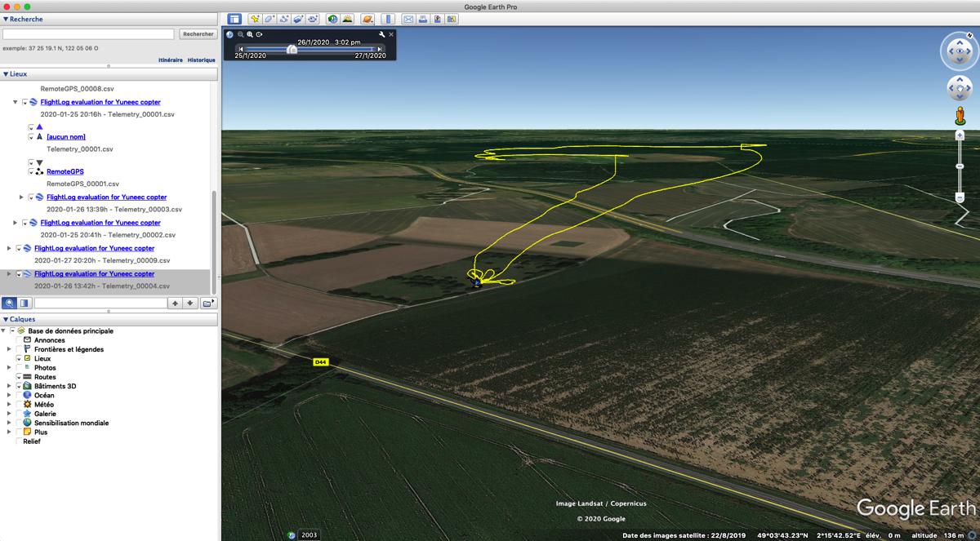Print the current view
The image size is (980, 541).
423,19
